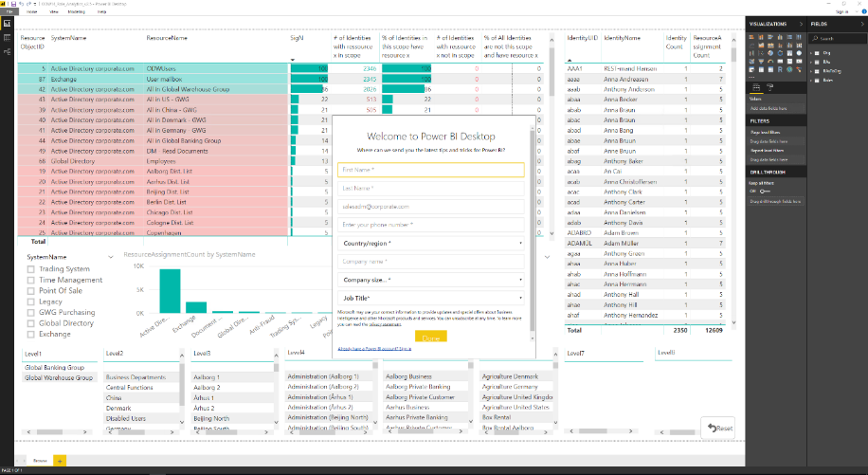Open the View ribbon tab
The height and width of the screenshot is (475, 868).
pyautogui.click(x=54, y=11)
